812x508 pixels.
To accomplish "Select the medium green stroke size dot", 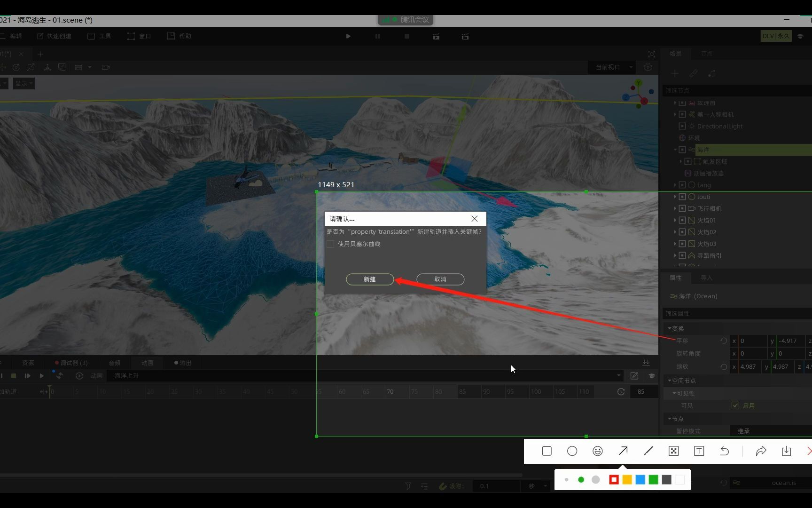I will pyautogui.click(x=581, y=480).
